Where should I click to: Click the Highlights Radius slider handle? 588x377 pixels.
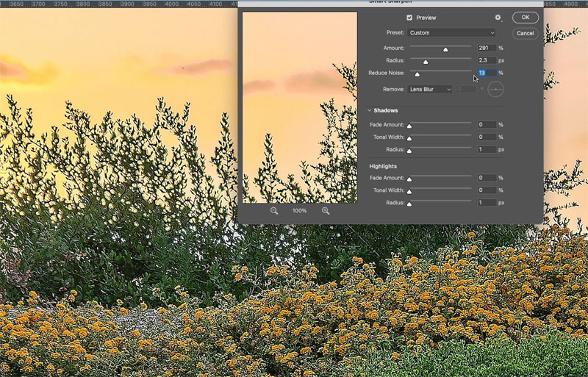coord(409,204)
